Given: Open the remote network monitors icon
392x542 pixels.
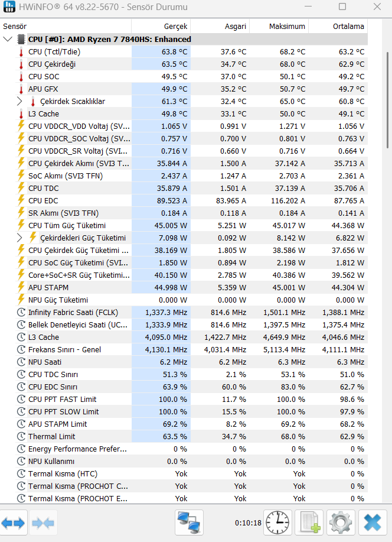Looking at the screenshot, I should click(189, 522).
